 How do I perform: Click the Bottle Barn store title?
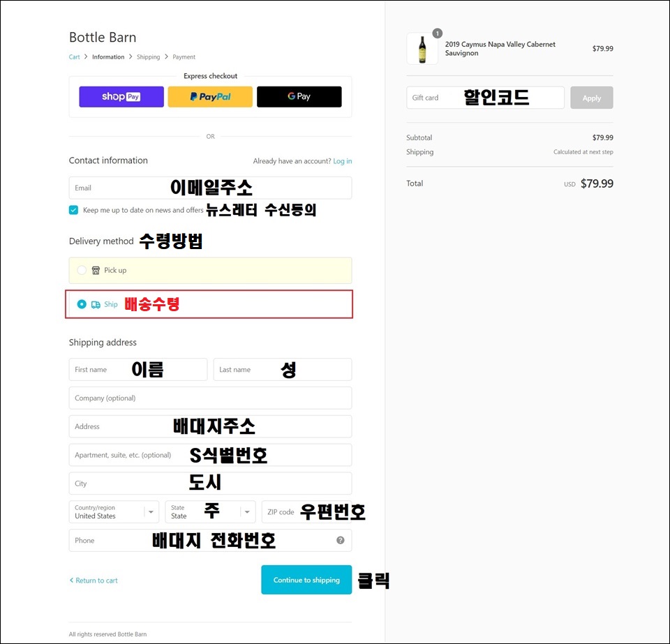point(103,37)
